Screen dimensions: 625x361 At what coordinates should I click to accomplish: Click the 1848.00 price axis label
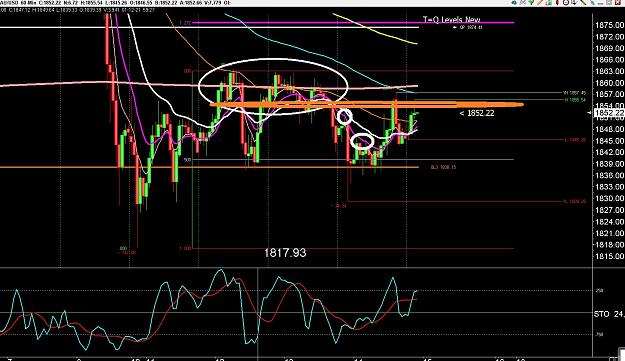click(609, 129)
